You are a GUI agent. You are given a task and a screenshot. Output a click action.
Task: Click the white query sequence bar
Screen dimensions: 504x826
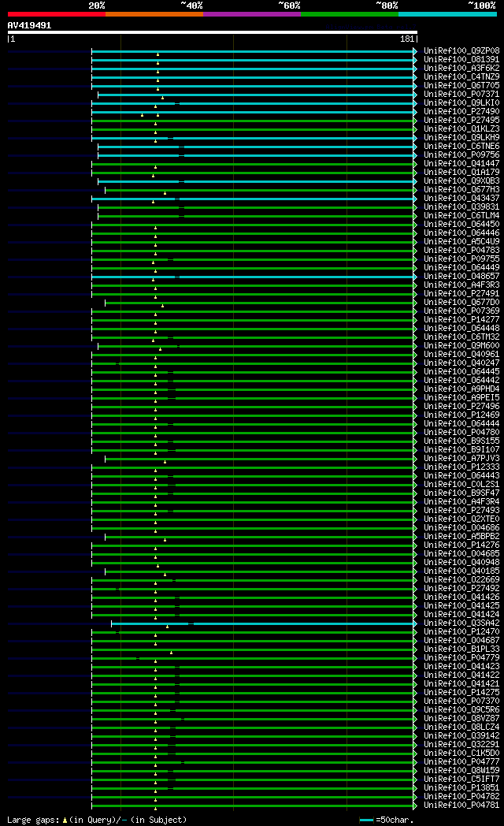tap(213, 32)
